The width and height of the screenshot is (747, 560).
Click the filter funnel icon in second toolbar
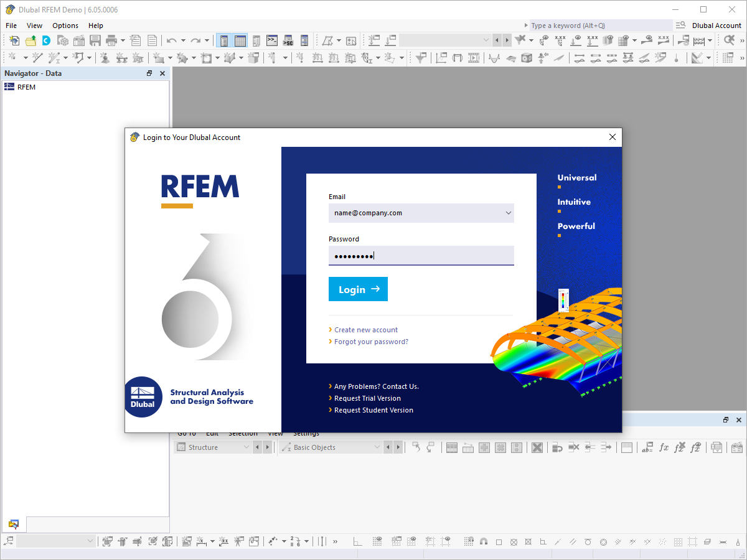click(421, 58)
